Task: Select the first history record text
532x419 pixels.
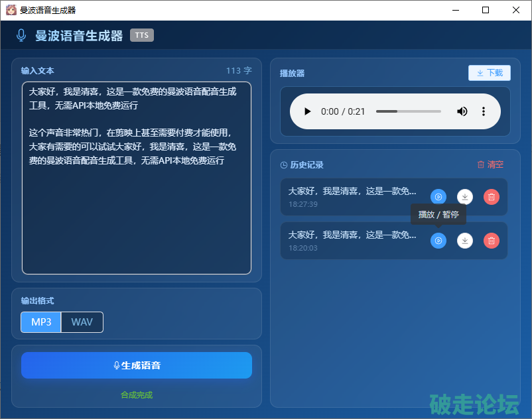Action: [352, 191]
